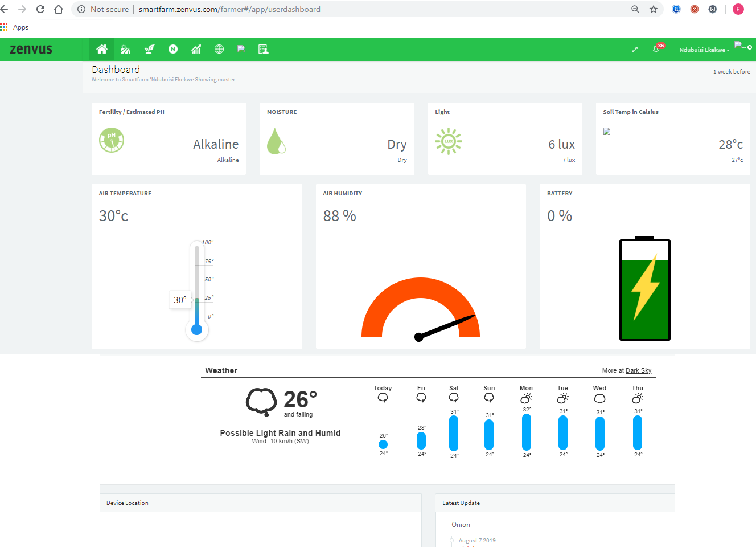Click the home dashboard icon in navbar

[102, 50]
